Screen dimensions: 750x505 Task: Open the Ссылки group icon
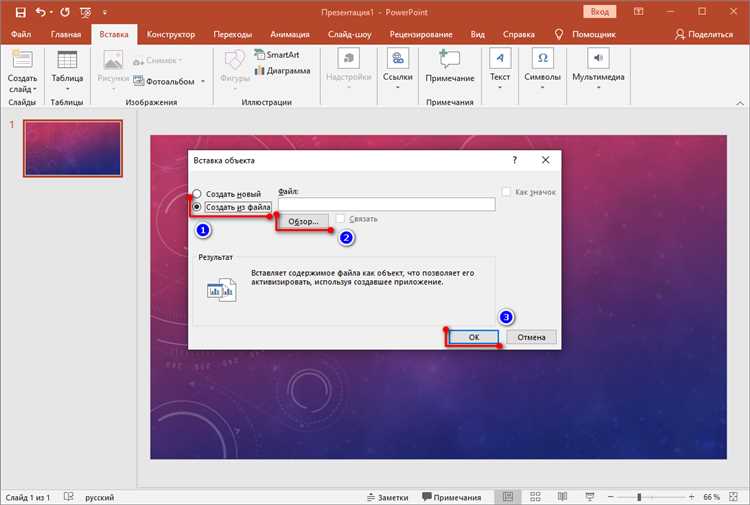(397, 58)
